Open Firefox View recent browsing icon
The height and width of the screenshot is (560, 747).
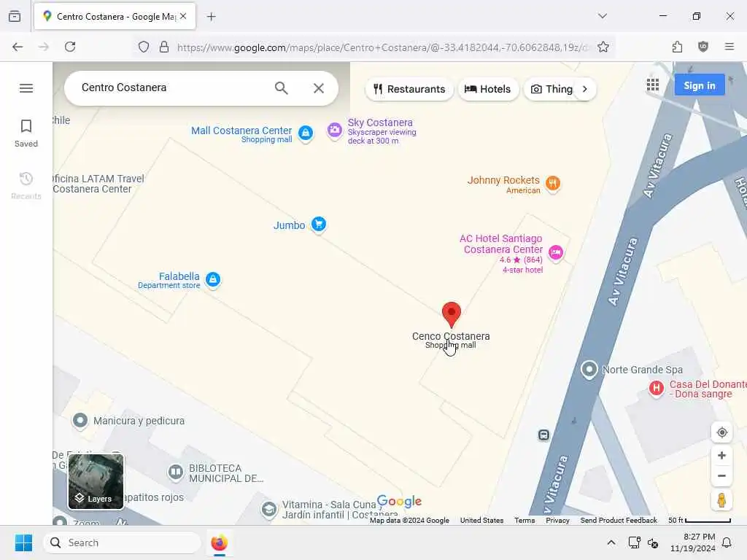click(15, 16)
